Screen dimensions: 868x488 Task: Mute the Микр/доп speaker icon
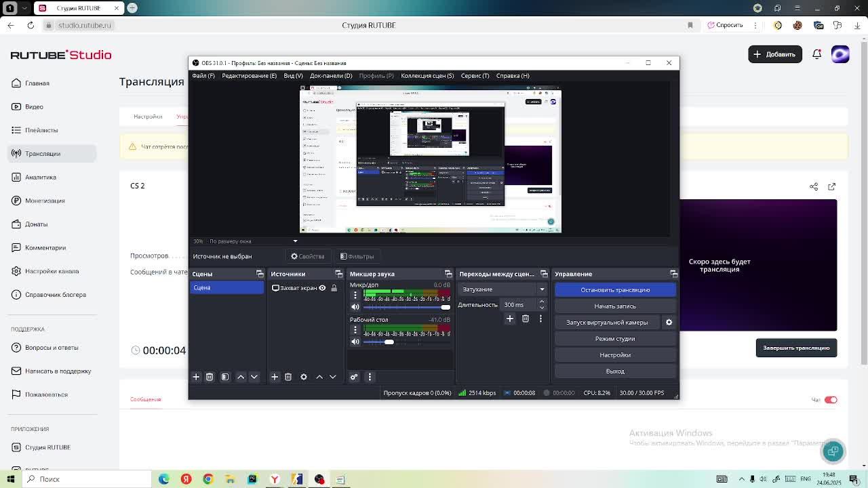pos(355,307)
